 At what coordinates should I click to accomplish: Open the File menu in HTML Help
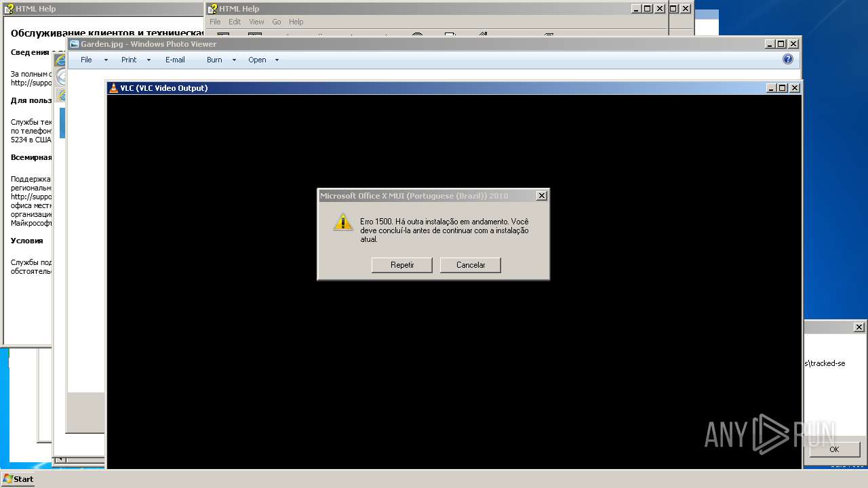click(x=215, y=22)
